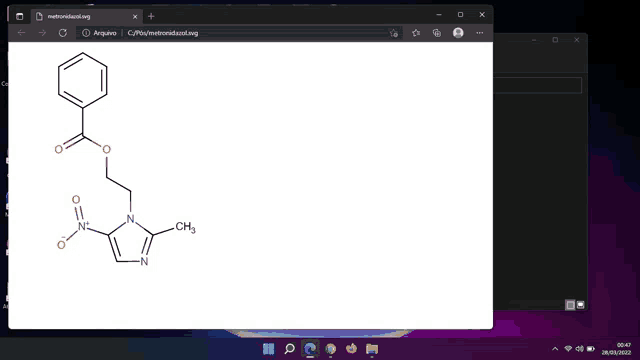Click the Microsoft Edge taskbar icon
640x360 pixels.
pos(310,349)
